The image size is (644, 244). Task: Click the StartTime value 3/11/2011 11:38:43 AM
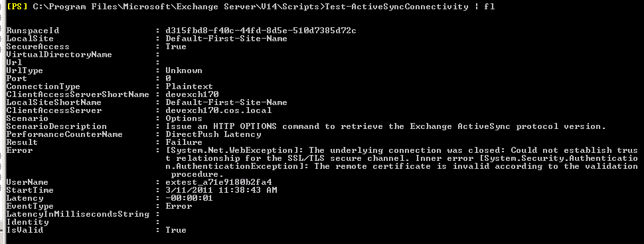[x=221, y=190]
